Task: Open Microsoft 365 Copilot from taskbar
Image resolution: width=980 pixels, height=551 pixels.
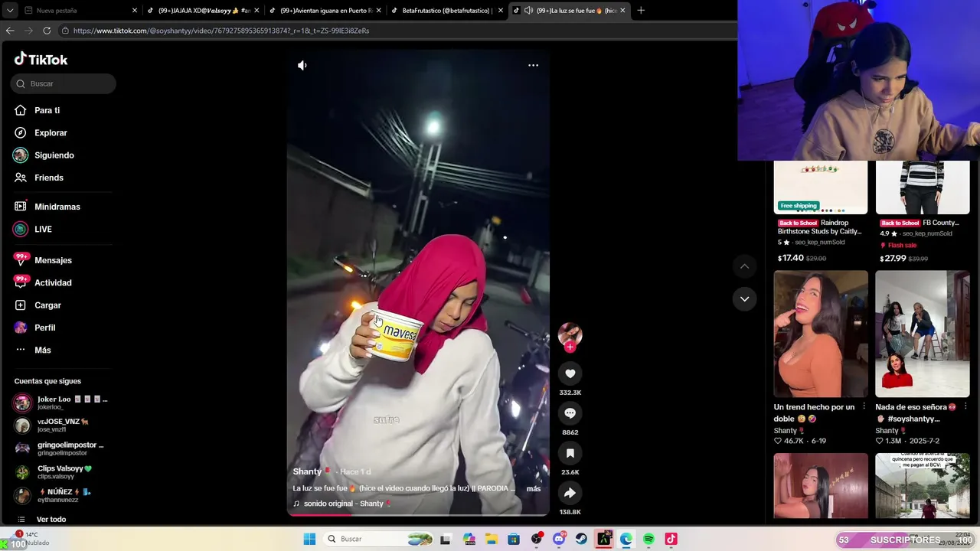Action: tap(469, 539)
